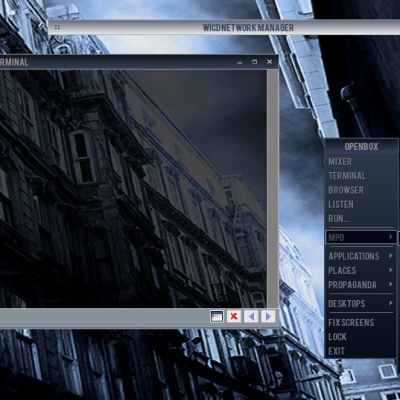
Task: Click the red X icon in the terminal toolbar
Action: [234, 316]
